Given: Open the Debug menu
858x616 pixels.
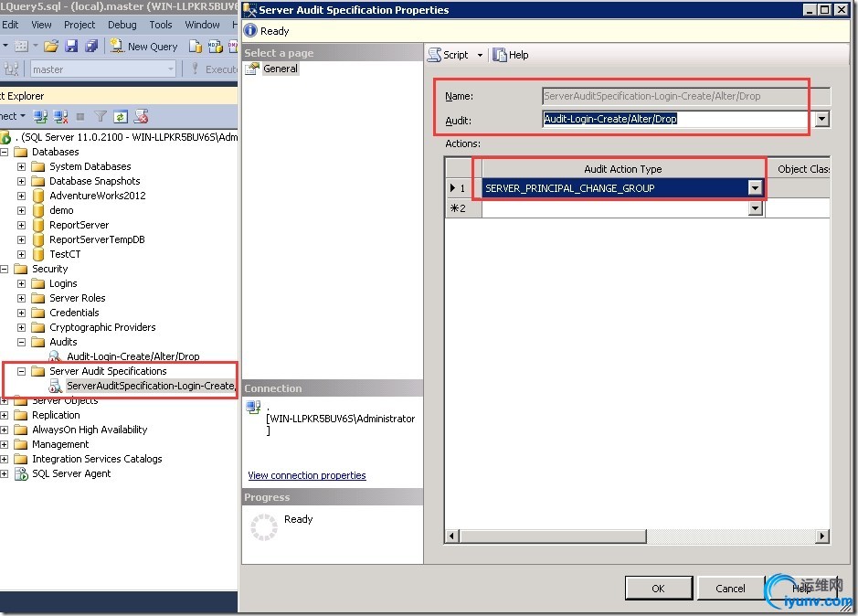Looking at the screenshot, I should coord(122,25).
